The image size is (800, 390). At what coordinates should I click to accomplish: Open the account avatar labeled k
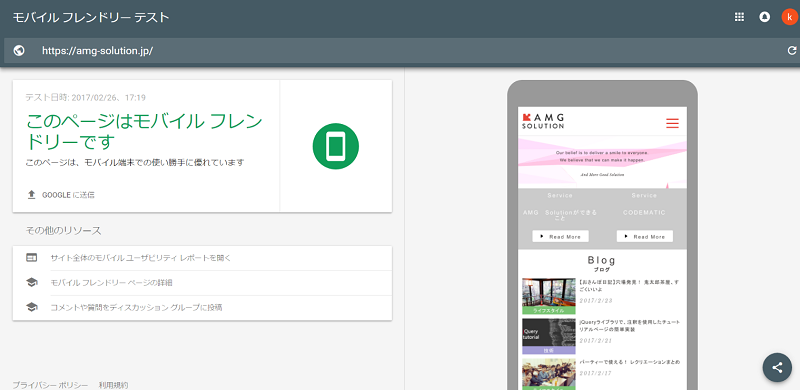coord(789,17)
